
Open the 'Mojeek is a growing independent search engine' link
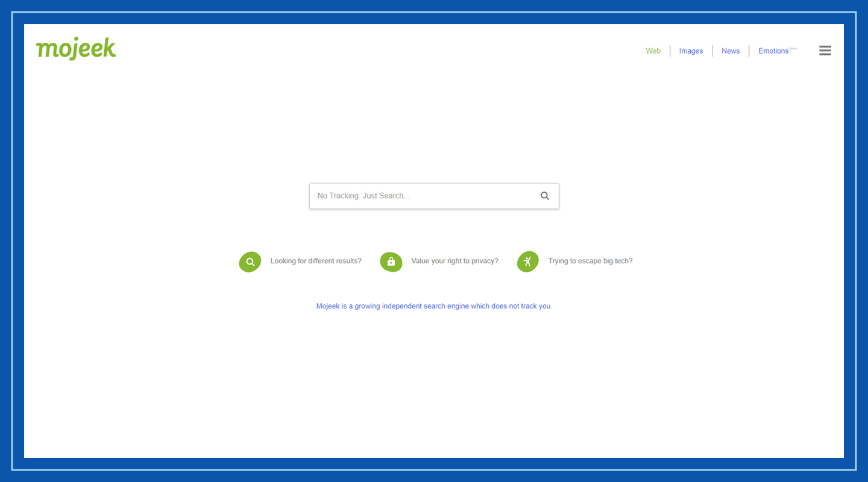click(434, 305)
